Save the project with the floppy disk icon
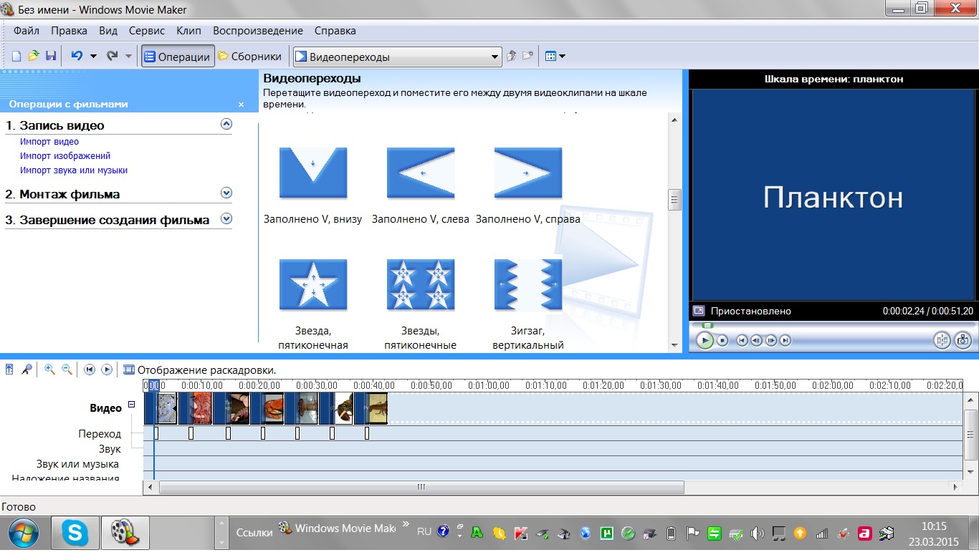979x560 pixels. pos(51,56)
